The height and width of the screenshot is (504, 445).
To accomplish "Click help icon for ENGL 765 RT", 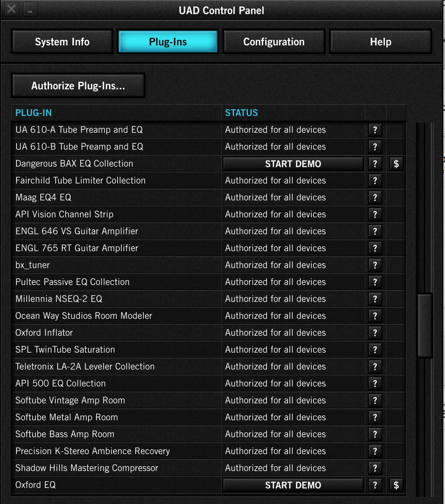I will (375, 249).
